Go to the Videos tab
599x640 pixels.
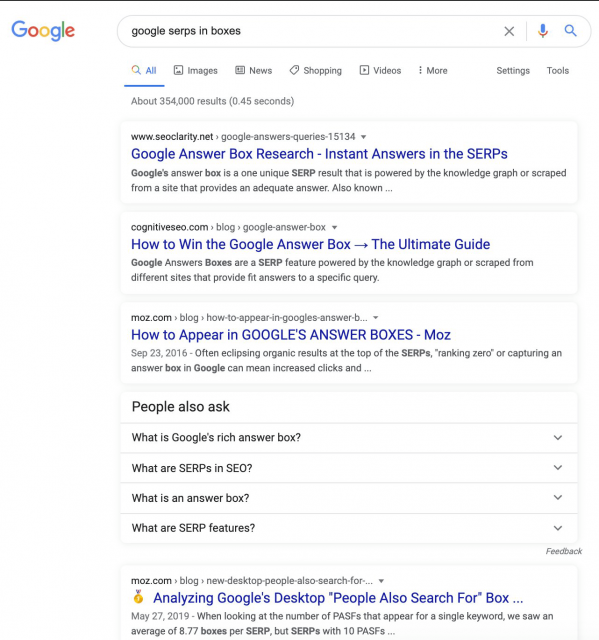pyautogui.click(x=380, y=71)
